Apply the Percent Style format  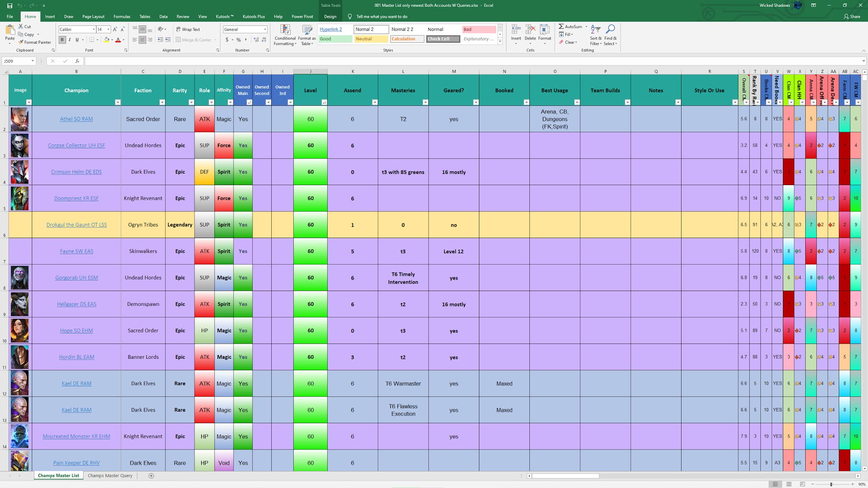point(239,40)
